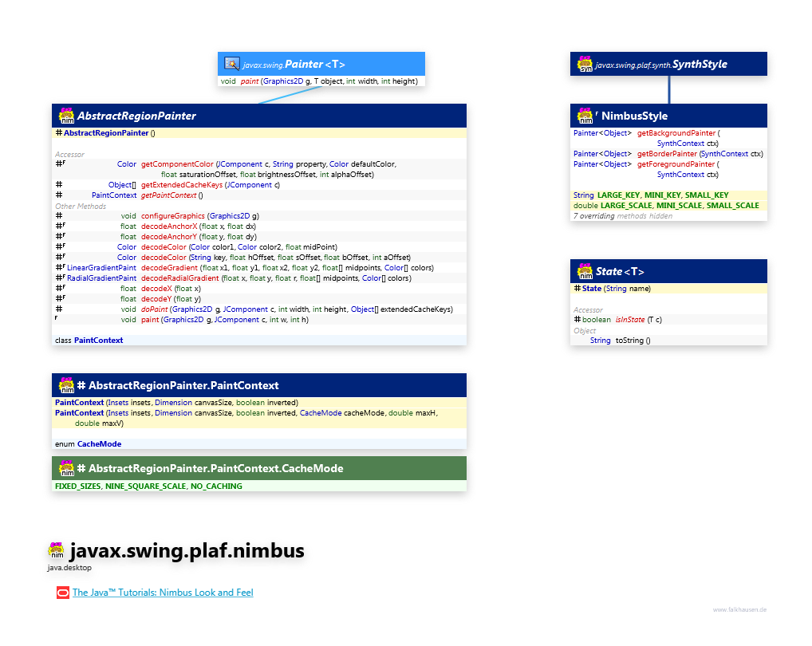Click the NO_CACHING enum constant
Screen dimensions: 812x646
(x=216, y=486)
